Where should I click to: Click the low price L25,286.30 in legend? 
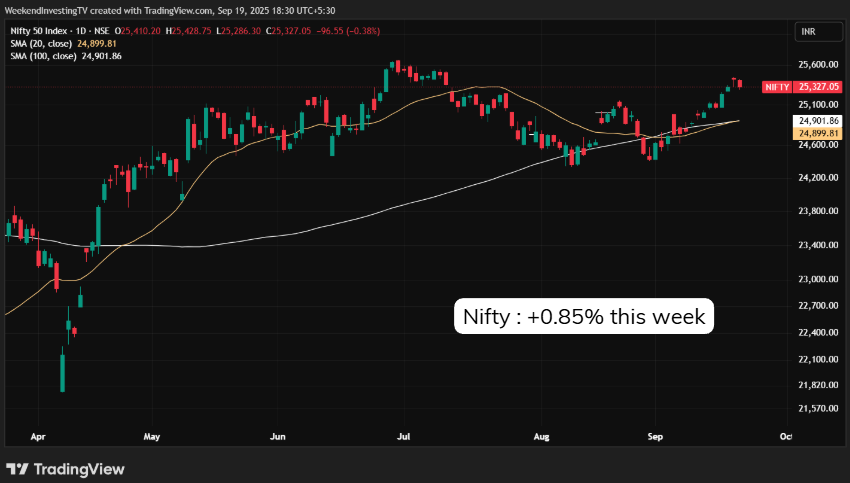point(239,31)
